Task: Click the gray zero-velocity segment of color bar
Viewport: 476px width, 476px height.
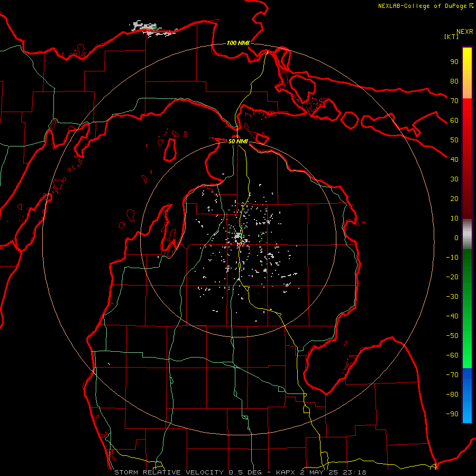Action: tap(467, 234)
